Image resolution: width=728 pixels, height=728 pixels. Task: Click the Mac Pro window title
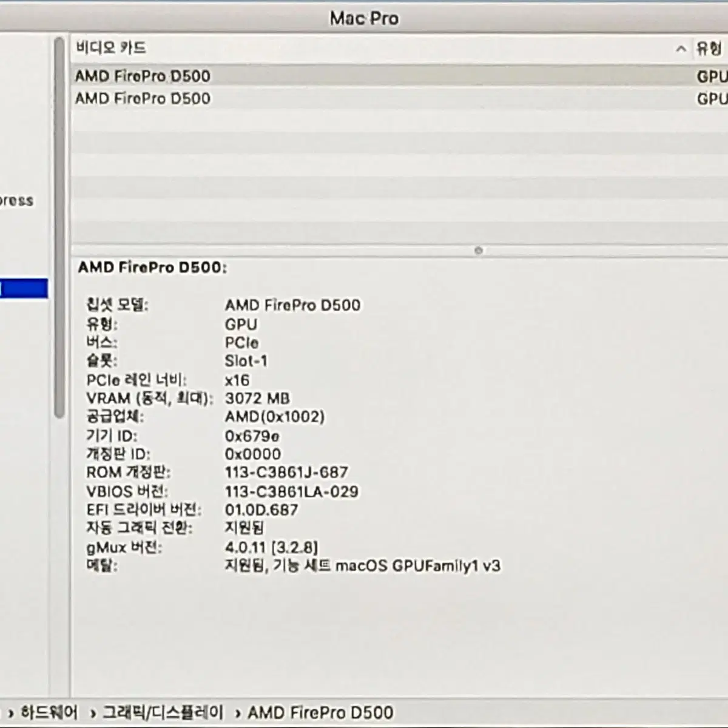click(x=364, y=18)
